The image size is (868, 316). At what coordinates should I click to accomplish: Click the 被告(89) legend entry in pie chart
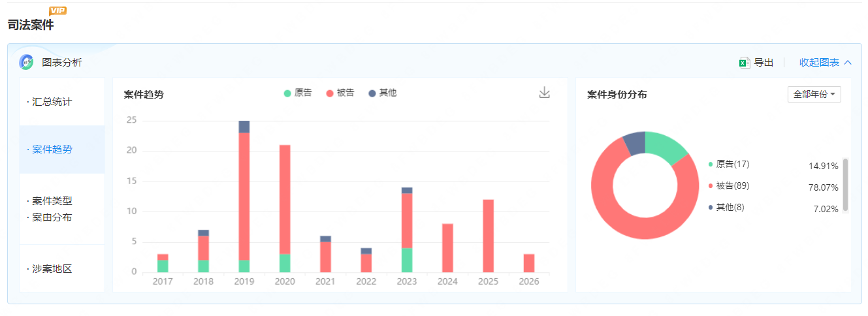click(x=731, y=186)
